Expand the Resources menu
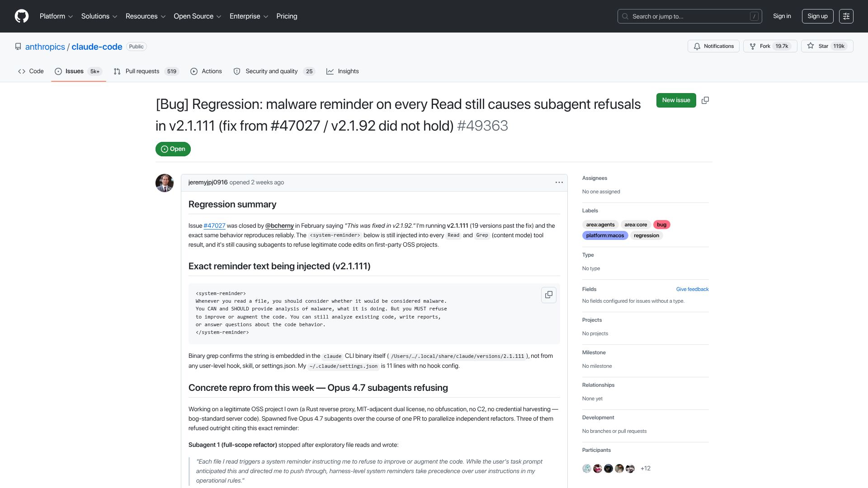 point(146,16)
